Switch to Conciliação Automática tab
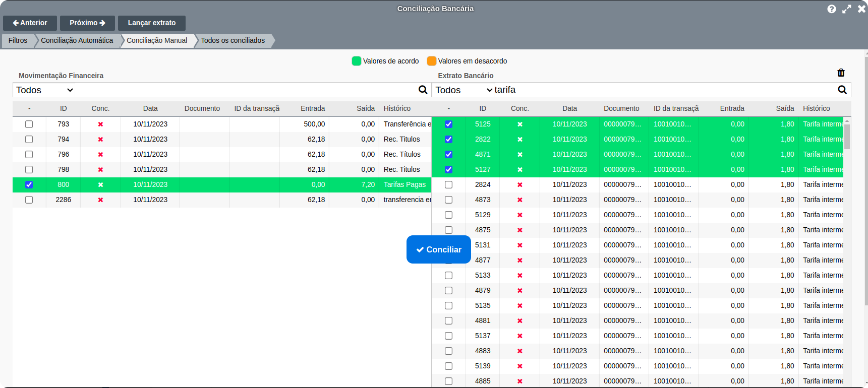The image size is (868, 388). coord(77,40)
